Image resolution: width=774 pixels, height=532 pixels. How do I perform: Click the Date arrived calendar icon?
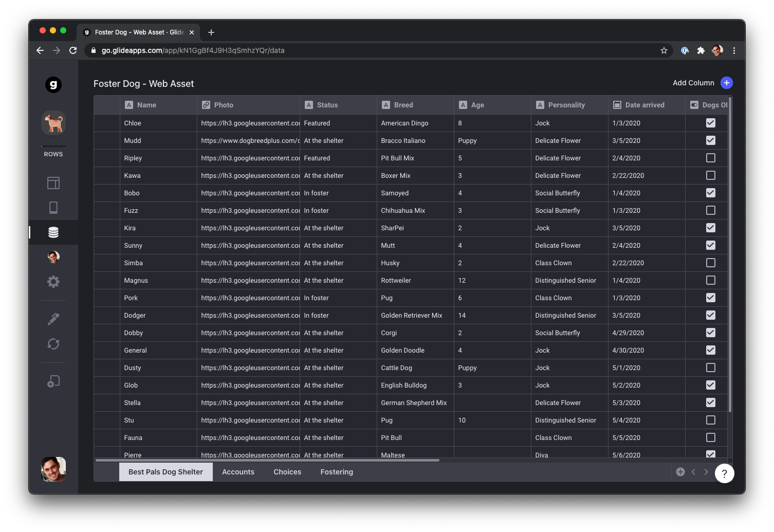click(617, 105)
